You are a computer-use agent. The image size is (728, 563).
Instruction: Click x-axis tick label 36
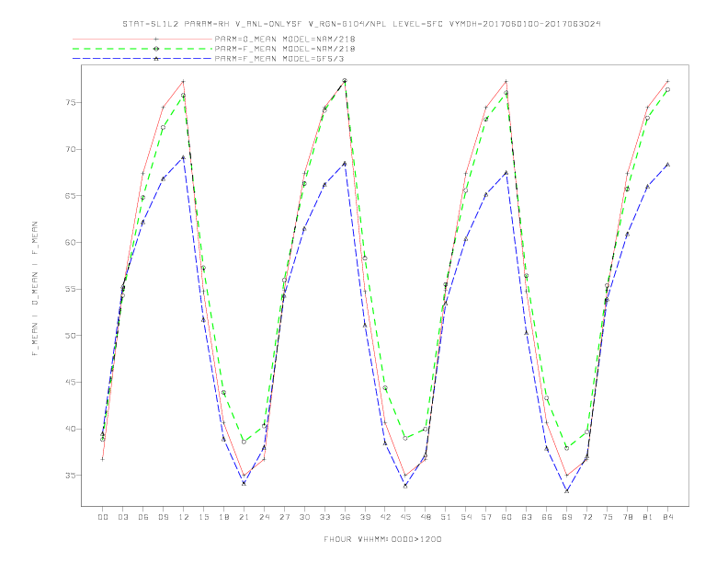pos(345,517)
